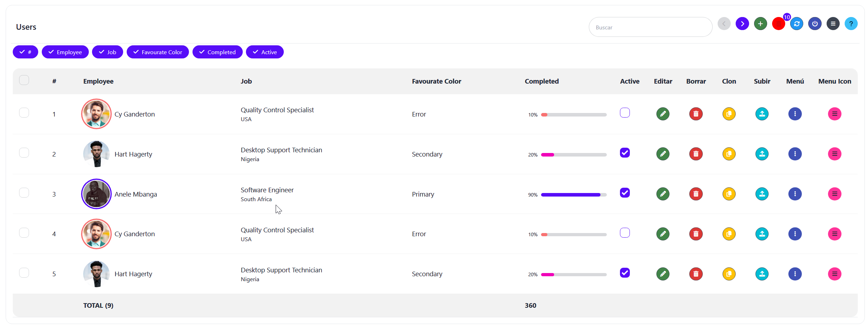Open pink Menu Icon dropdown for row 2
Screen dimensions: 868x329
tap(834, 154)
